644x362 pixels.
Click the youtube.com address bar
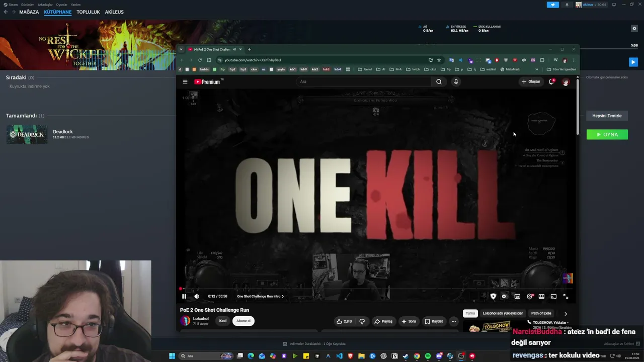(x=322, y=60)
